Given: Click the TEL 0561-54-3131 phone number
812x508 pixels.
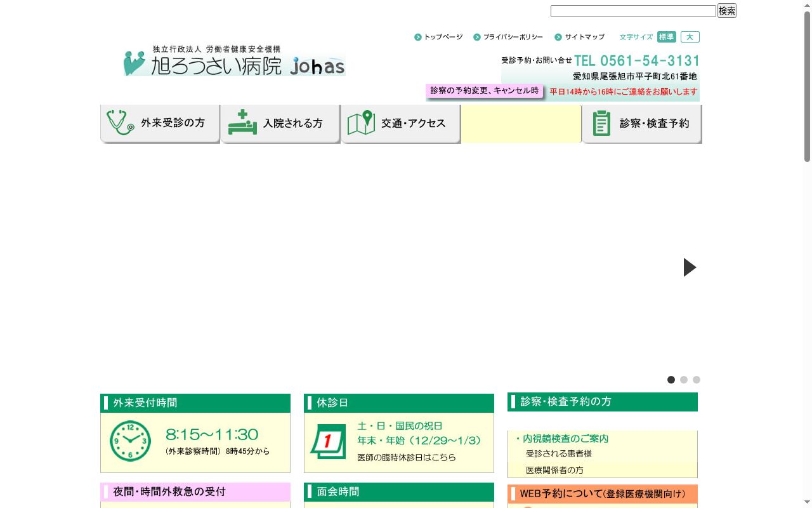Looking at the screenshot, I should pos(637,61).
